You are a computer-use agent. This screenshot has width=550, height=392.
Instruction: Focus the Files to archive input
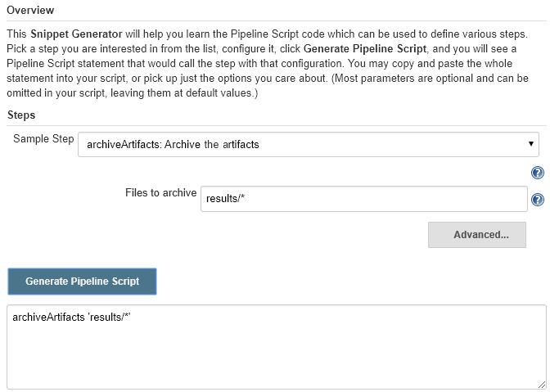(363, 199)
